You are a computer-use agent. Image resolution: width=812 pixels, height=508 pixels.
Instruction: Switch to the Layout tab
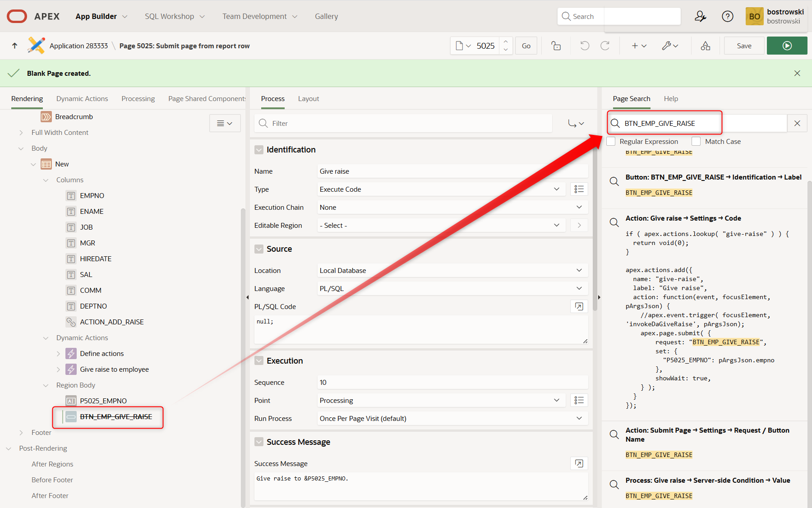click(x=308, y=99)
